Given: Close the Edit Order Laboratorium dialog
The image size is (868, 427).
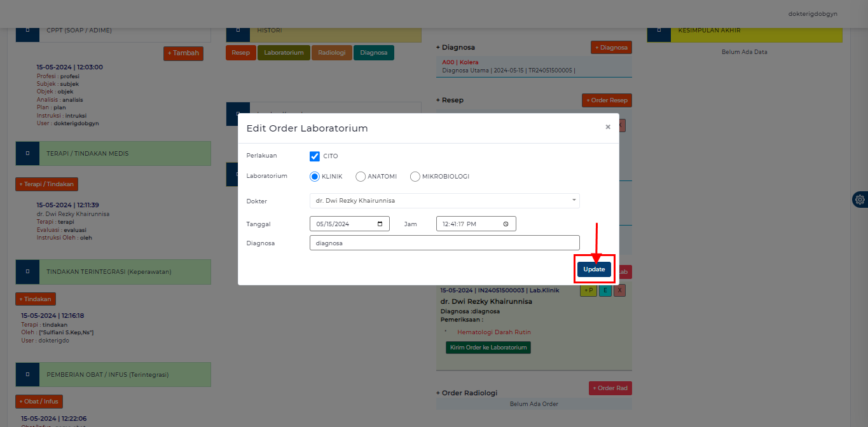Looking at the screenshot, I should 607,127.
